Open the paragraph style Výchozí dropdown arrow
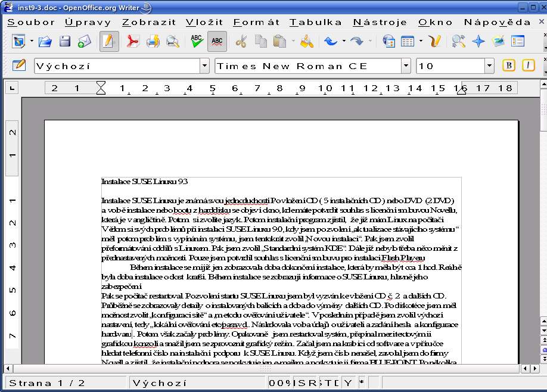The width and height of the screenshot is (547, 392). (x=204, y=66)
